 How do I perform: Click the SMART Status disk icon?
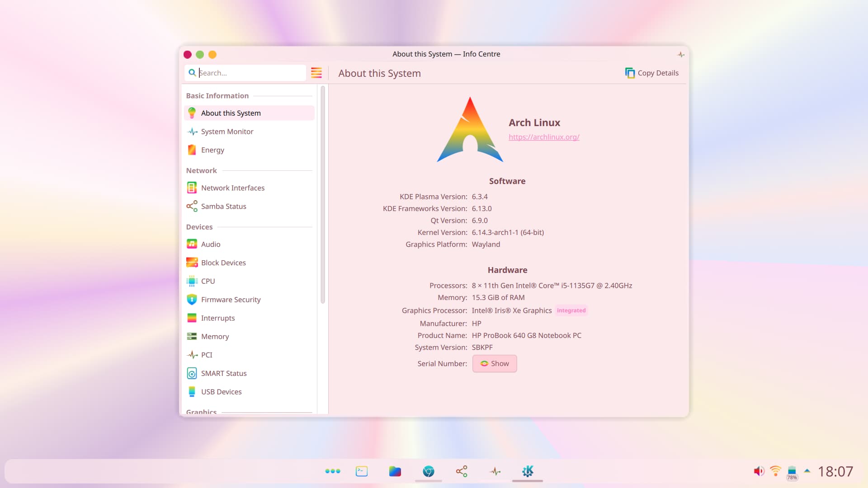[x=192, y=373]
